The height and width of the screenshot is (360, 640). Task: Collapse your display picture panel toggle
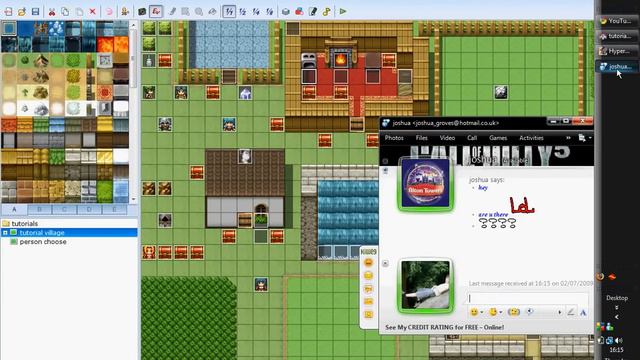(x=385, y=264)
